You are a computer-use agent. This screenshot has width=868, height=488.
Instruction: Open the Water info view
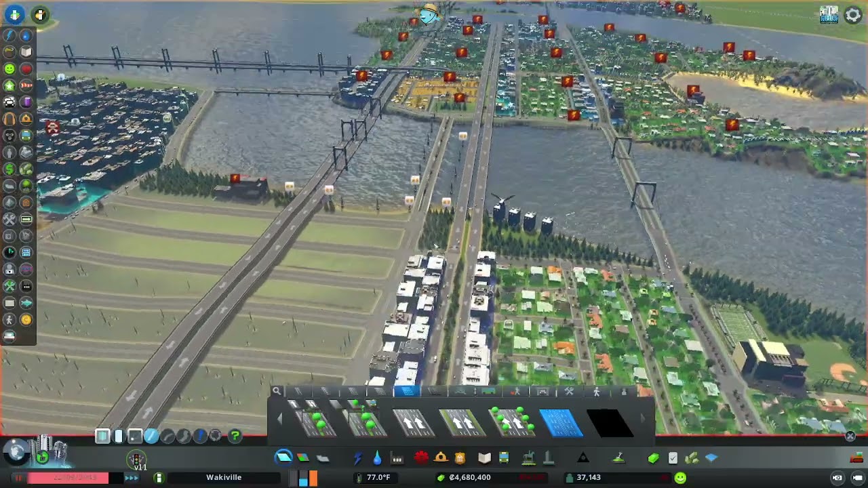[x=26, y=36]
